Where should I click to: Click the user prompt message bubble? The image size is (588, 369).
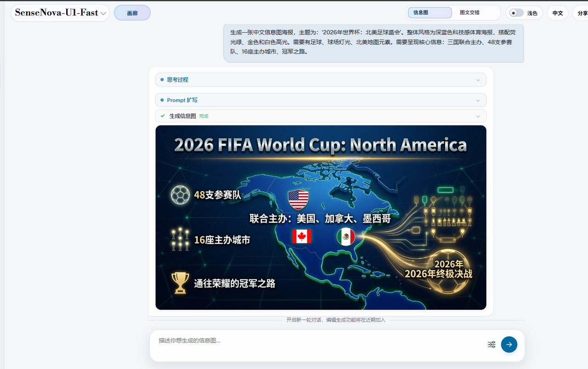[x=373, y=42]
